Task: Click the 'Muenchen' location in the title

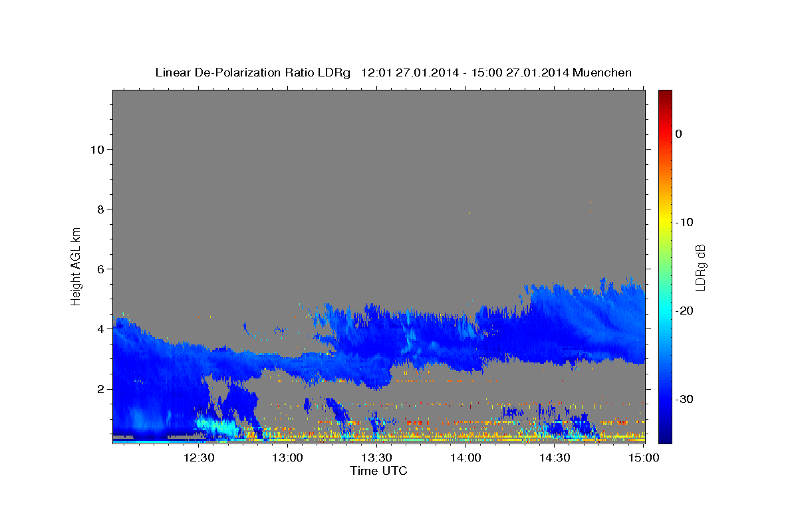Action: (x=603, y=72)
